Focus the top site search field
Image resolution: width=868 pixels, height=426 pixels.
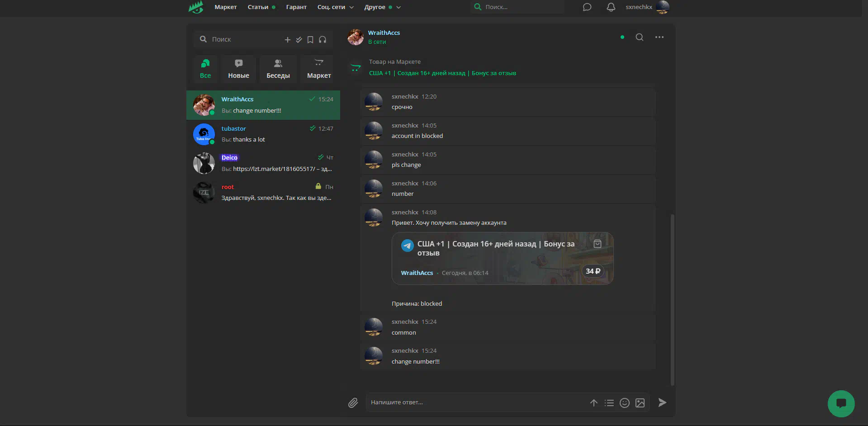click(517, 7)
